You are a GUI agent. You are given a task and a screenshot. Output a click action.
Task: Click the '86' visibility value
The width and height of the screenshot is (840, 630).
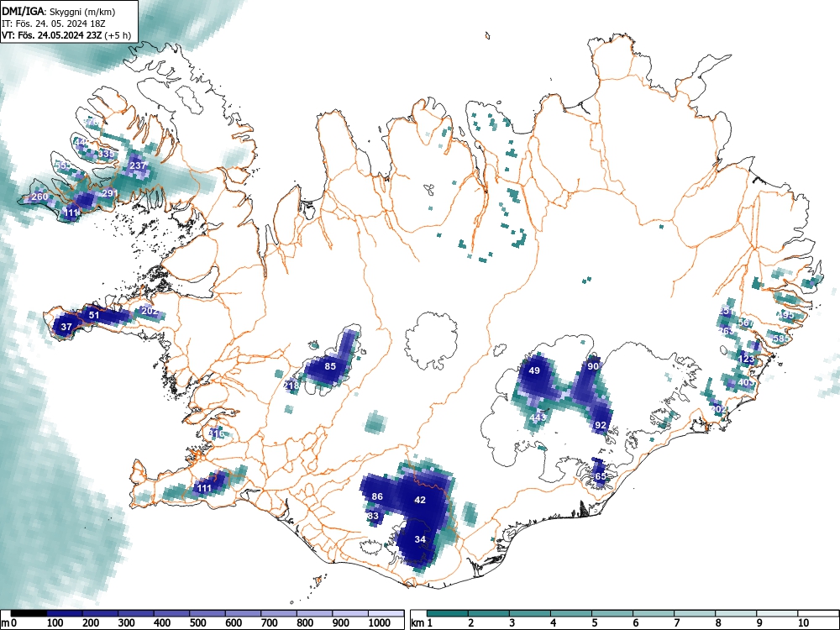pyautogui.click(x=377, y=496)
